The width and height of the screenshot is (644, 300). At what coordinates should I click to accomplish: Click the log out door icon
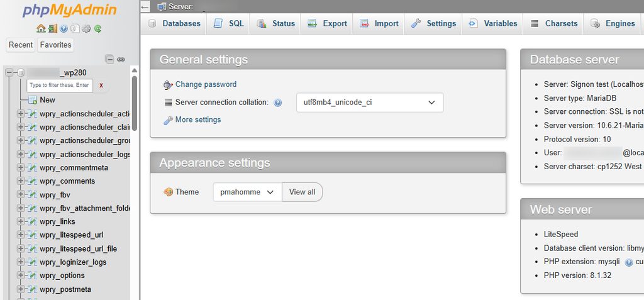click(52, 28)
